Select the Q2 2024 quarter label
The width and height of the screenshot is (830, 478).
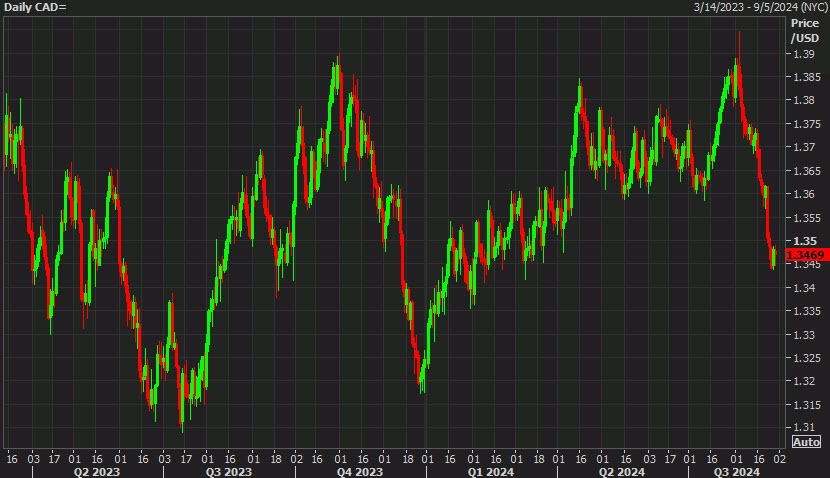pyautogui.click(x=622, y=472)
